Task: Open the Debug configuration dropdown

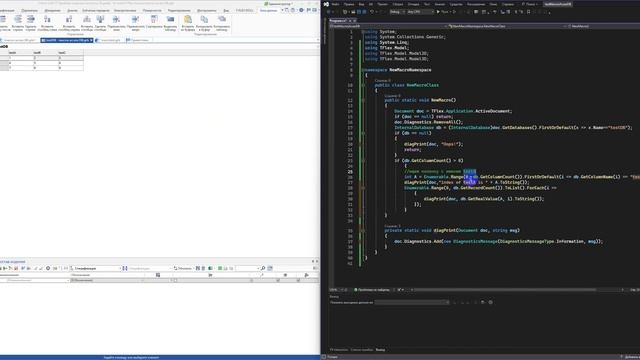Action: point(397,12)
